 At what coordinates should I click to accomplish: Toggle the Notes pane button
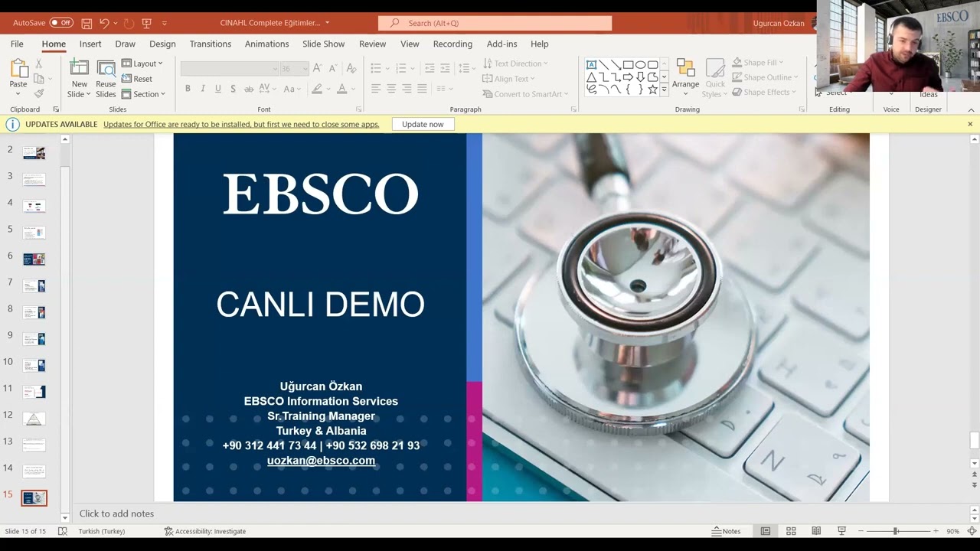(727, 531)
